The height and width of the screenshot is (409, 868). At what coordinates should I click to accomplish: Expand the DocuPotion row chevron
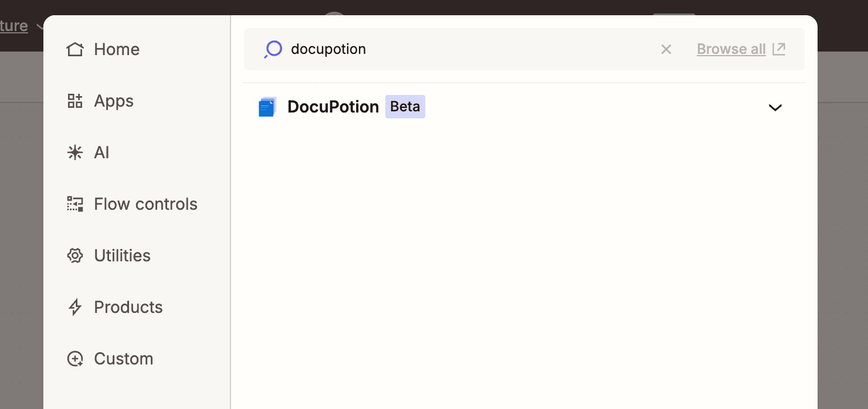(775, 107)
